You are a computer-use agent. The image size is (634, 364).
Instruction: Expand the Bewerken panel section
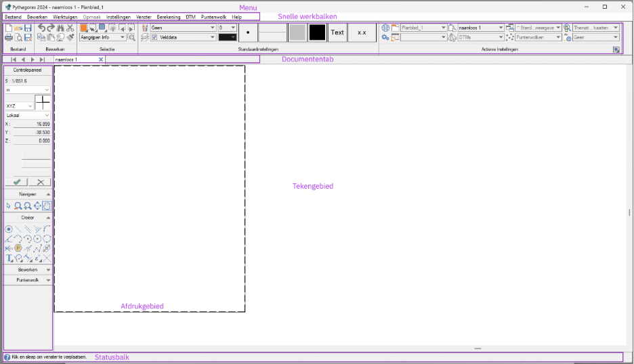point(48,270)
